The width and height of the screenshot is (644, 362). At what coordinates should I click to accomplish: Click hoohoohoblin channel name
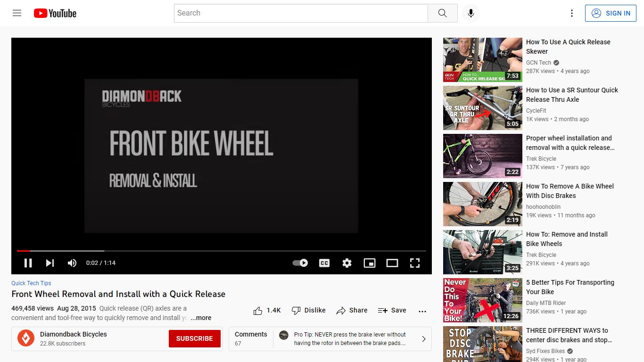click(x=543, y=207)
